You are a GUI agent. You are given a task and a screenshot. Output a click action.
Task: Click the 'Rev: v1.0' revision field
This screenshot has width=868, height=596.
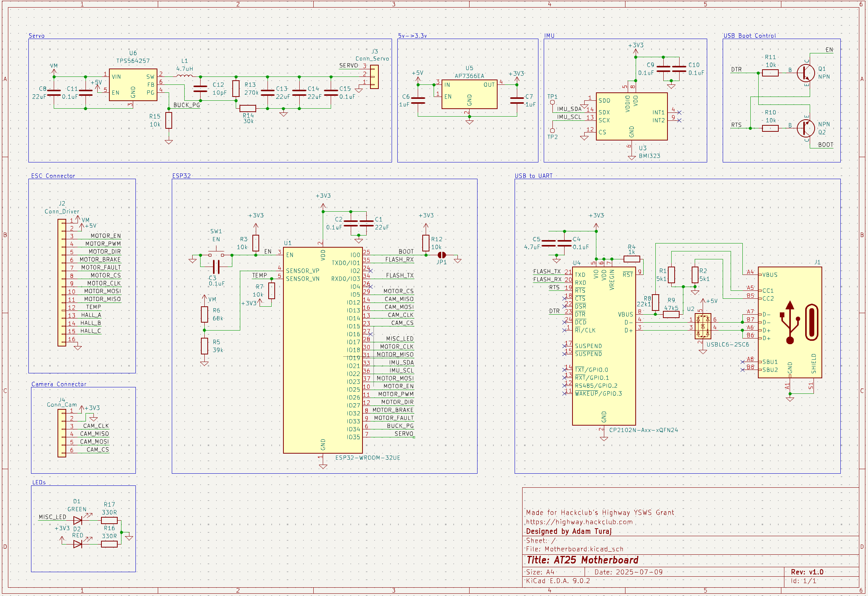click(807, 572)
